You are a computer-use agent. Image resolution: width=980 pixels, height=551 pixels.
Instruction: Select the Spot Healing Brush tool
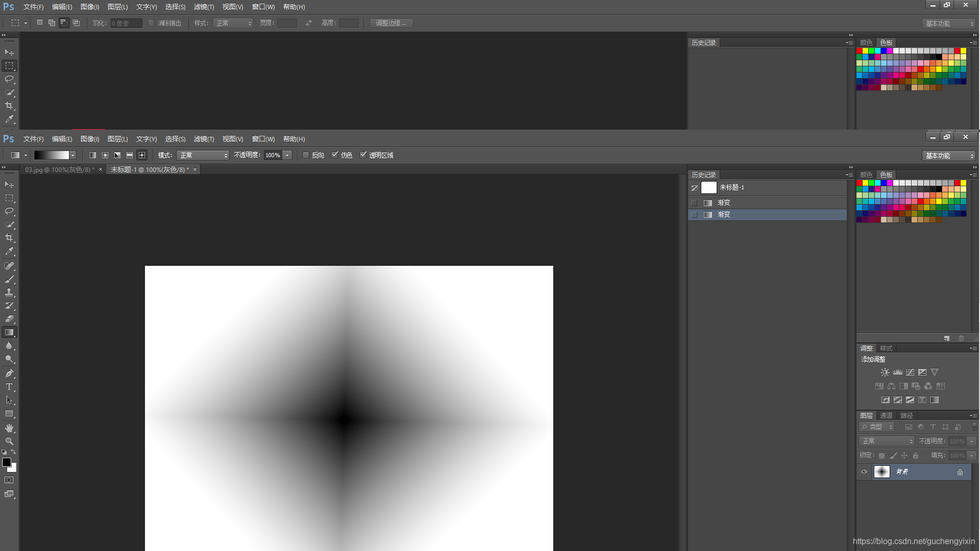click(x=9, y=266)
